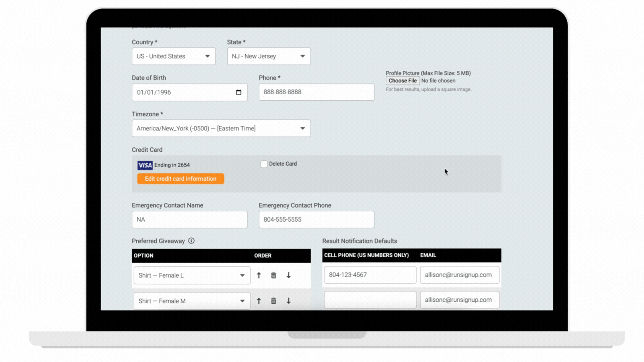Click CELL PHONE (US NUMBERS ONLY) header

click(x=366, y=255)
